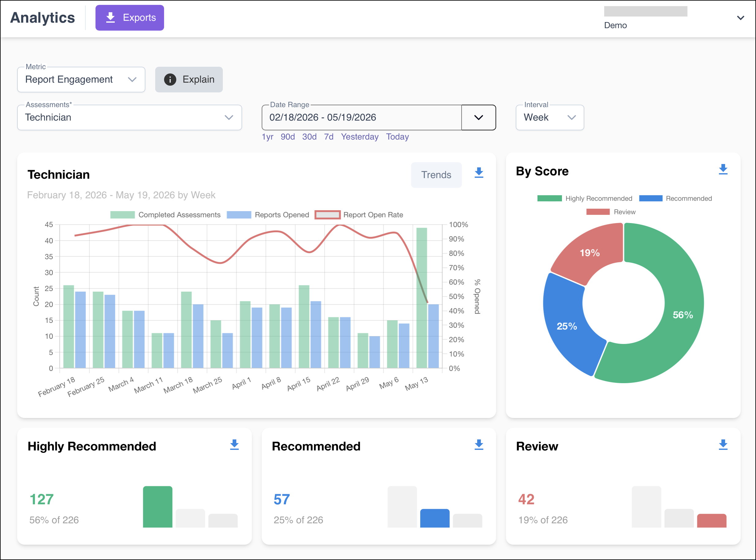
Task: Open the Interval Week dropdown
Action: [550, 118]
